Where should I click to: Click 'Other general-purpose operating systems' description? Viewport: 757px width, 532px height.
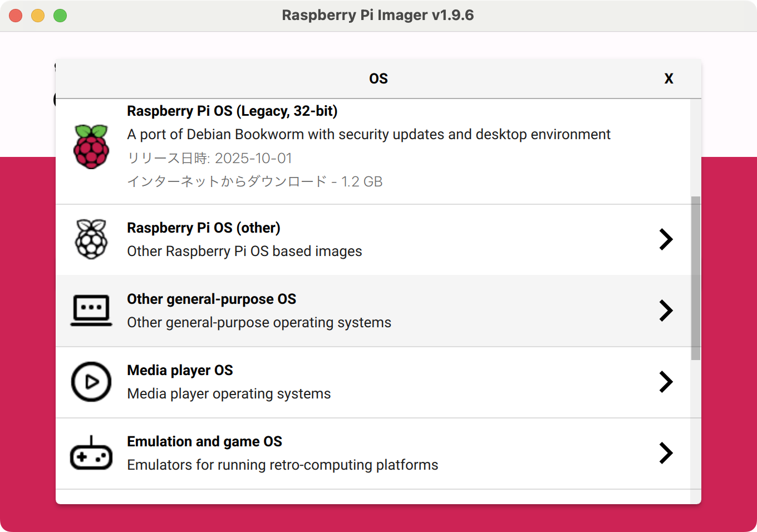tap(259, 323)
